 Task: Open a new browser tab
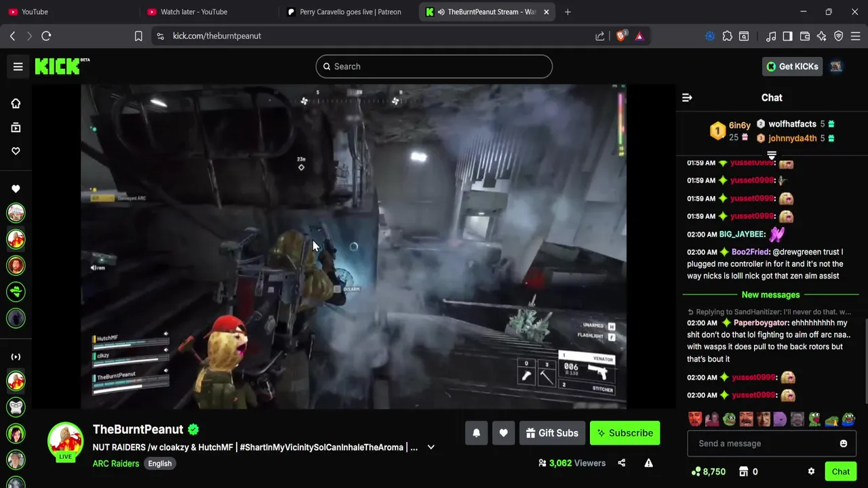[568, 12]
